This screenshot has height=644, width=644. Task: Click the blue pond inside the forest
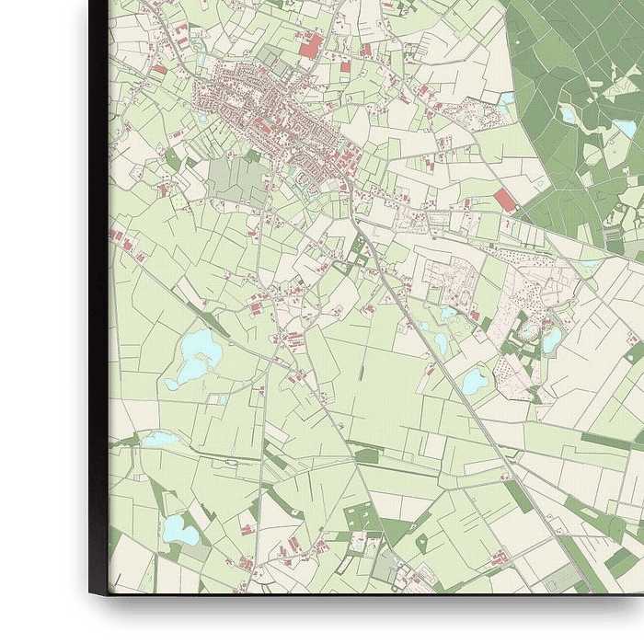coord(571,114)
